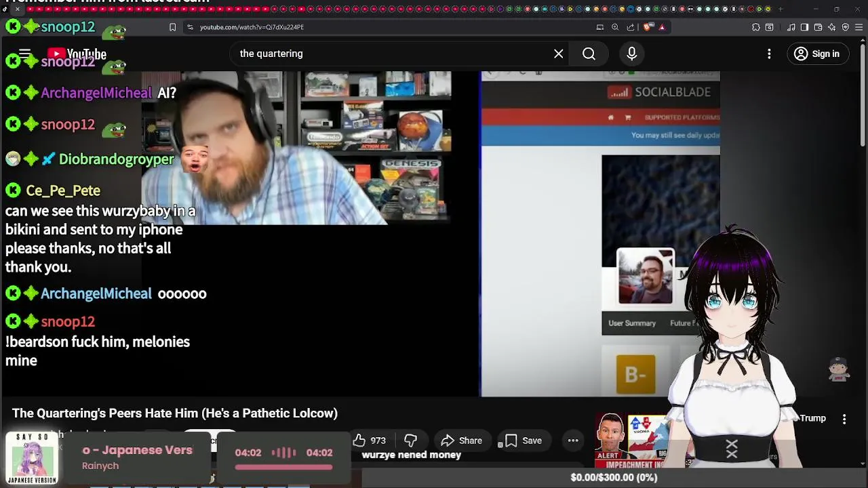Click 'wurzye nened money' caption text
The height and width of the screenshot is (488, 868).
[x=412, y=455]
